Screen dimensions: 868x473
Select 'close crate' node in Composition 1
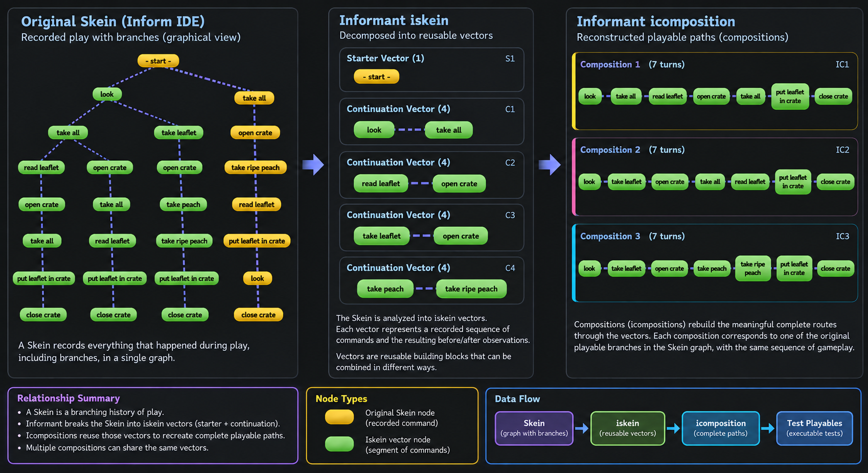[833, 96]
